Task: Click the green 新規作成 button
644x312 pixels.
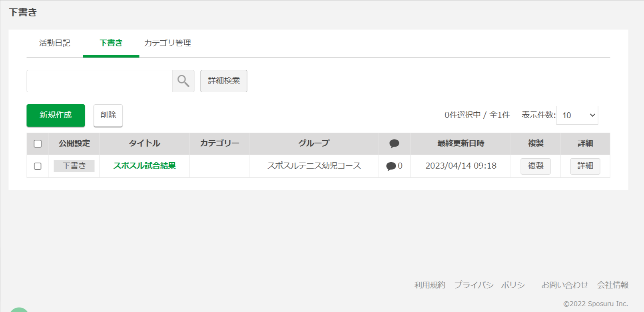Action: pyautogui.click(x=56, y=115)
